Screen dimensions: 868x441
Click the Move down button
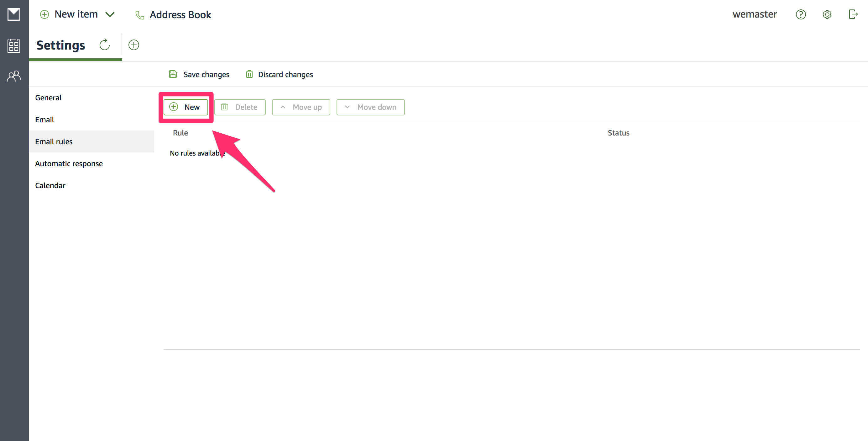(370, 107)
